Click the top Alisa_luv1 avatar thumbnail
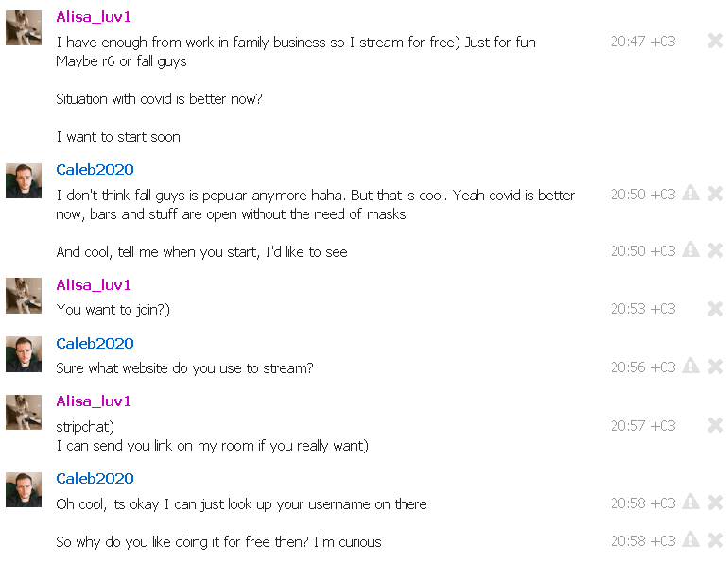 (x=24, y=27)
